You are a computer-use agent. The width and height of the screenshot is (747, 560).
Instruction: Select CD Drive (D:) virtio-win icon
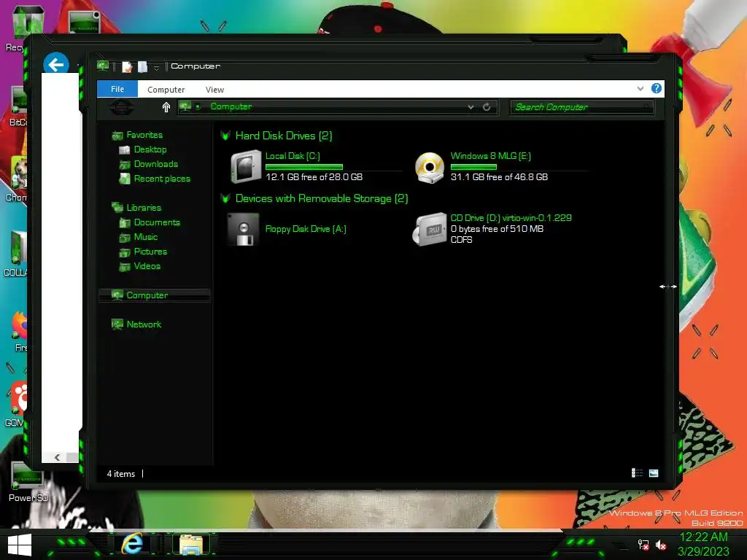pos(430,229)
